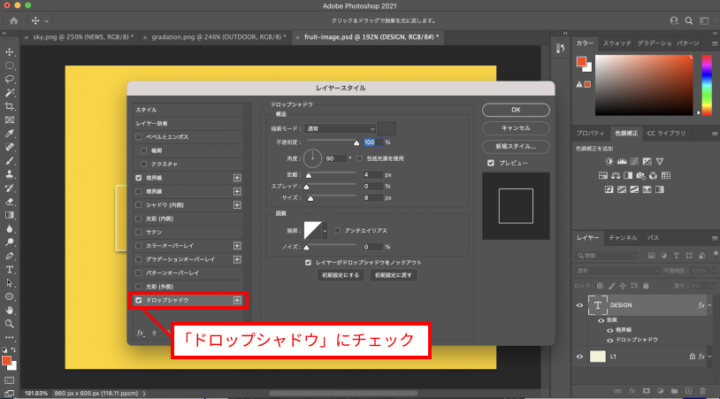Click the new group folder icon
720x399 pixels.
[674, 391]
